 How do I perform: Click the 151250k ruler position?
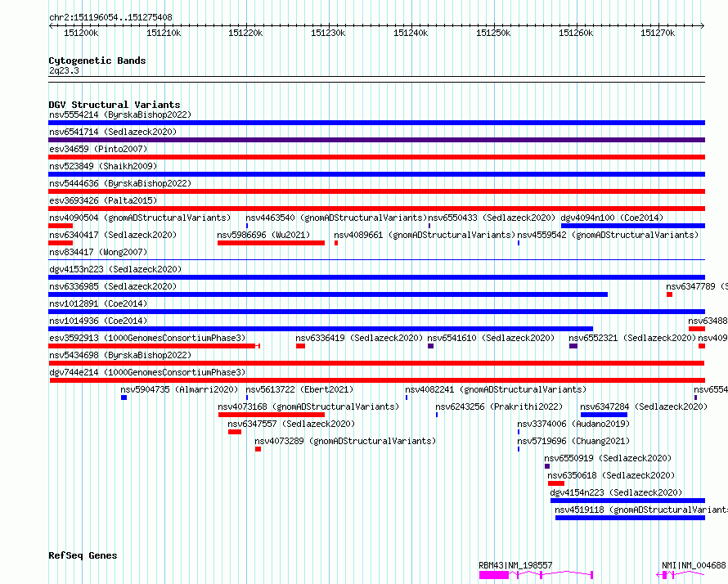tap(493, 33)
